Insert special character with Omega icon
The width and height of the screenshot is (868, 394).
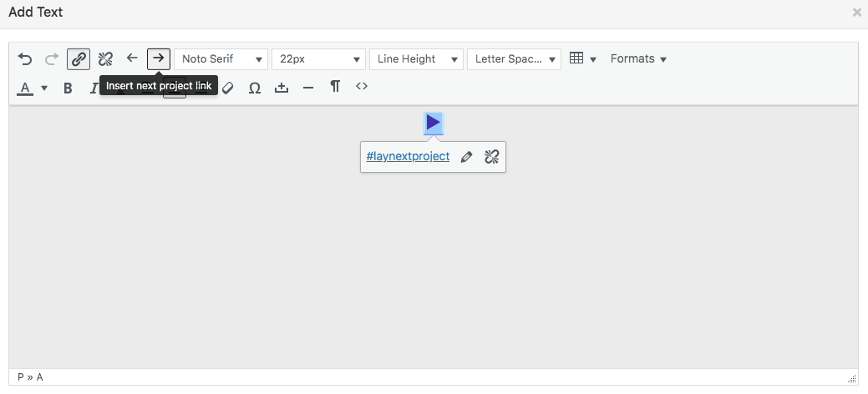pyautogui.click(x=255, y=88)
